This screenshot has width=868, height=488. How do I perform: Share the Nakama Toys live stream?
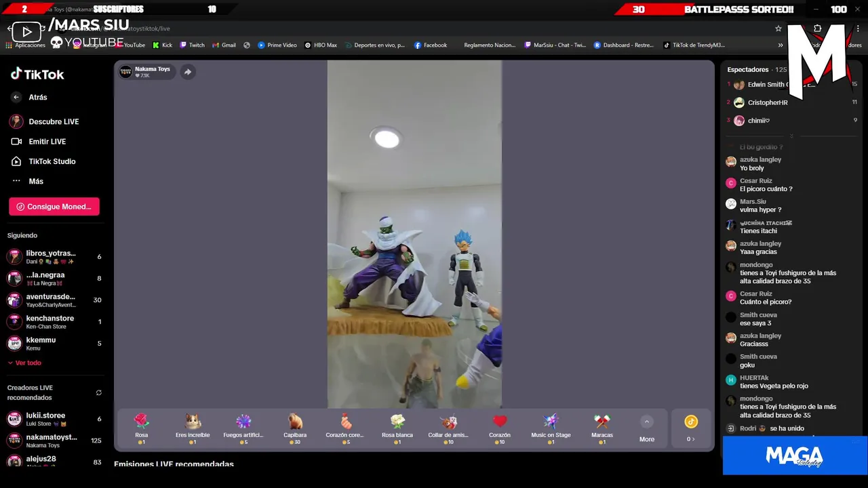188,72
